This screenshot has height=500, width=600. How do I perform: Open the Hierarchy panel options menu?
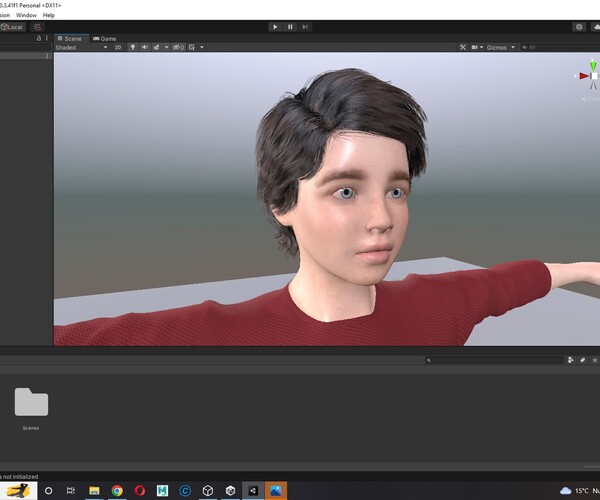(47, 38)
